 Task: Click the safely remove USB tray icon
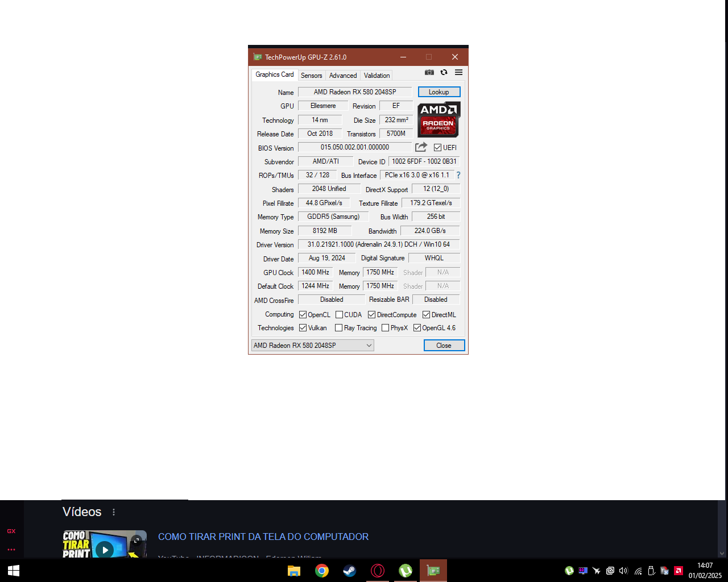click(x=651, y=571)
